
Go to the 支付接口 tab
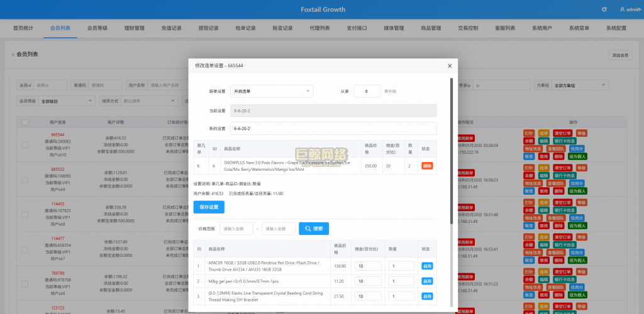(x=357, y=28)
